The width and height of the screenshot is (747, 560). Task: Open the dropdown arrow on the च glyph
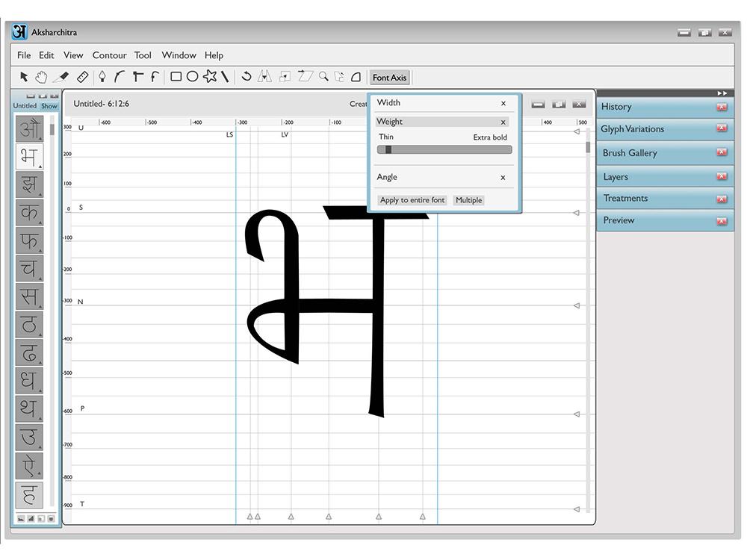click(x=40, y=279)
